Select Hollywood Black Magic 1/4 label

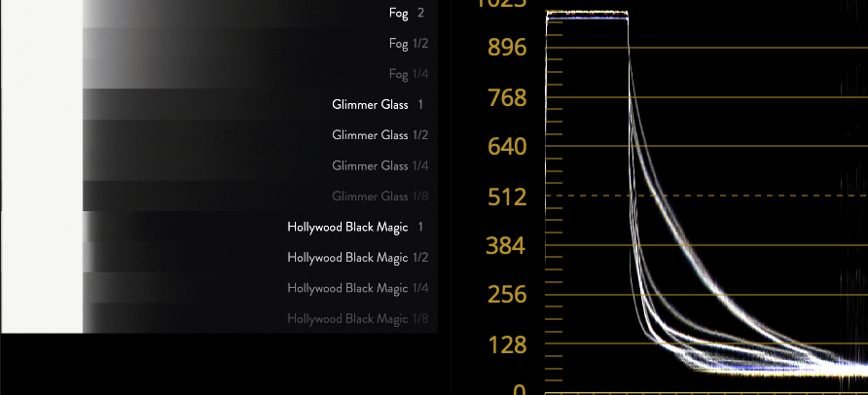tap(357, 288)
